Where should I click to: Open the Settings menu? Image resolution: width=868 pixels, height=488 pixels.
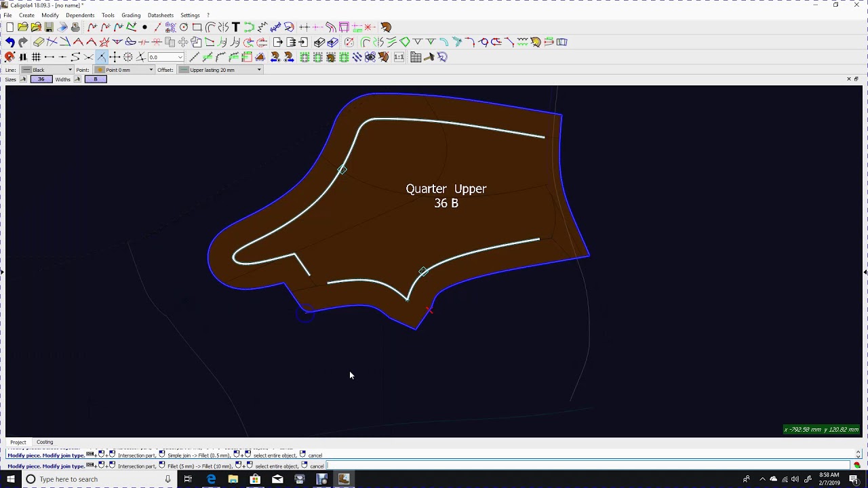190,15
